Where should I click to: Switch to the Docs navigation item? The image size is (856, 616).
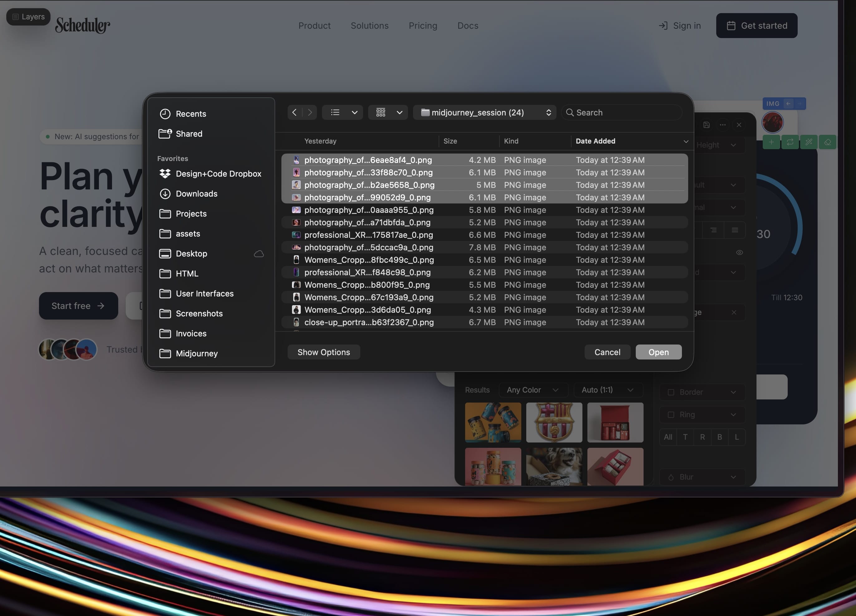467,26
